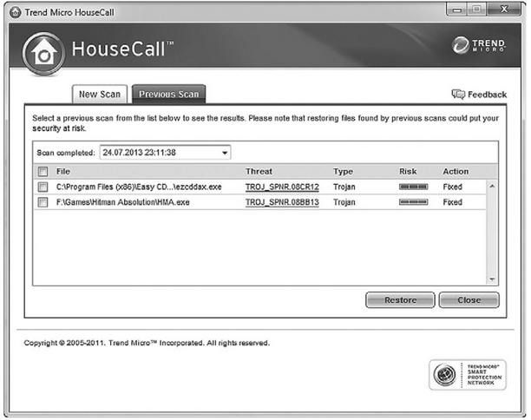
Task: Click the title bar HouseCall app icon
Action: (16, 12)
